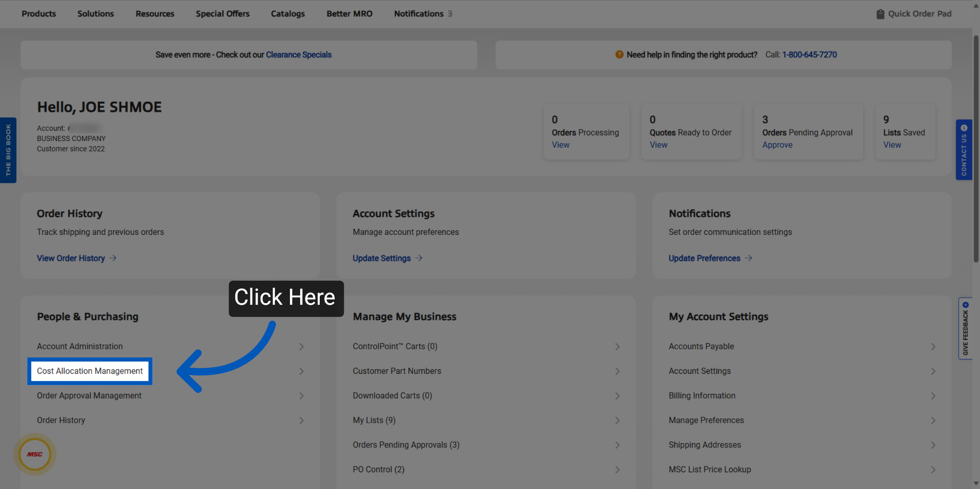
Task: Open the Contact Us side tab
Action: 964,150
